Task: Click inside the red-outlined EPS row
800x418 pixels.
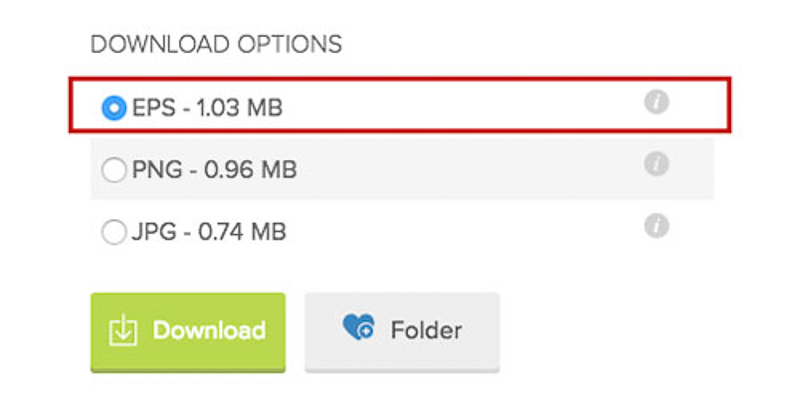Action: pyautogui.click(x=459, y=105)
